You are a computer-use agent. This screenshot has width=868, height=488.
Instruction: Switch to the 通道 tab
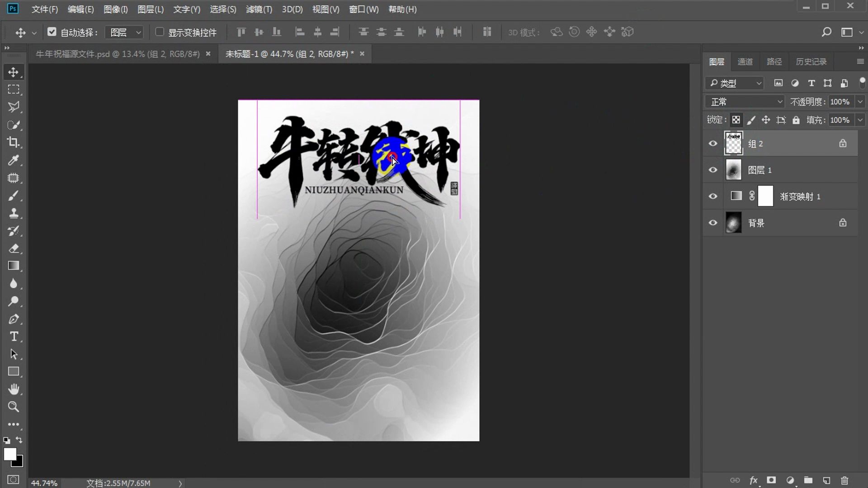(x=745, y=61)
